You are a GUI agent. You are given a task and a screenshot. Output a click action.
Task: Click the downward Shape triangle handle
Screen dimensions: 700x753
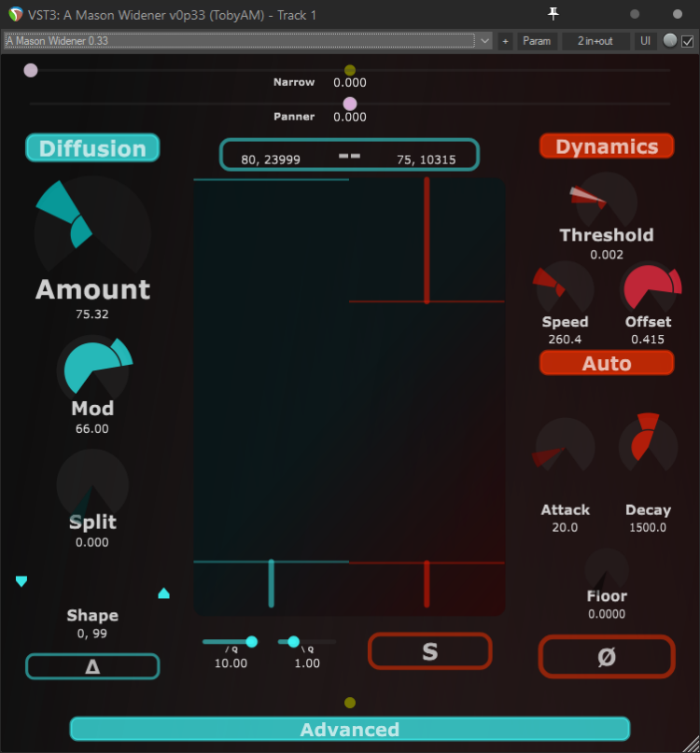tap(21, 581)
